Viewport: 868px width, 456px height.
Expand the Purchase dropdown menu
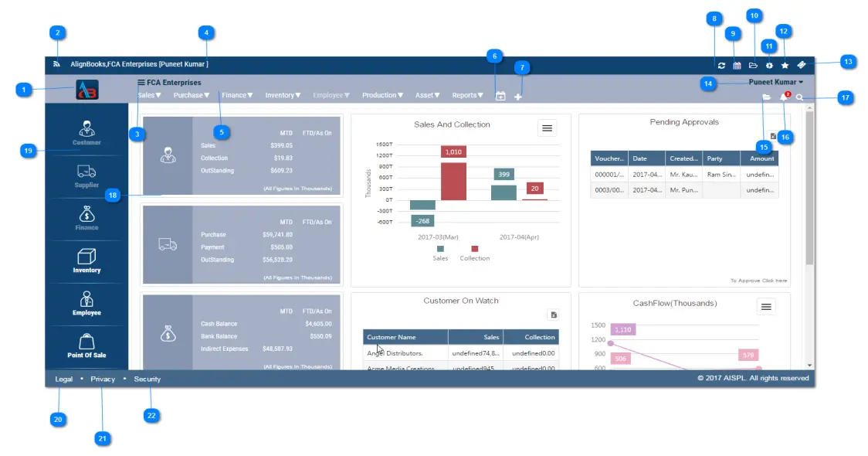coord(192,95)
